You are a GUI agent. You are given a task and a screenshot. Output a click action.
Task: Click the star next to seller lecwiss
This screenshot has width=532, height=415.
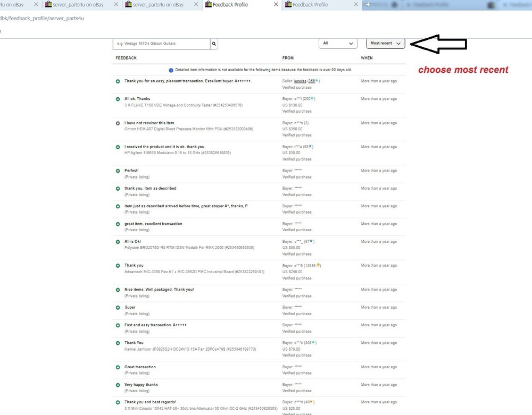coord(317,81)
